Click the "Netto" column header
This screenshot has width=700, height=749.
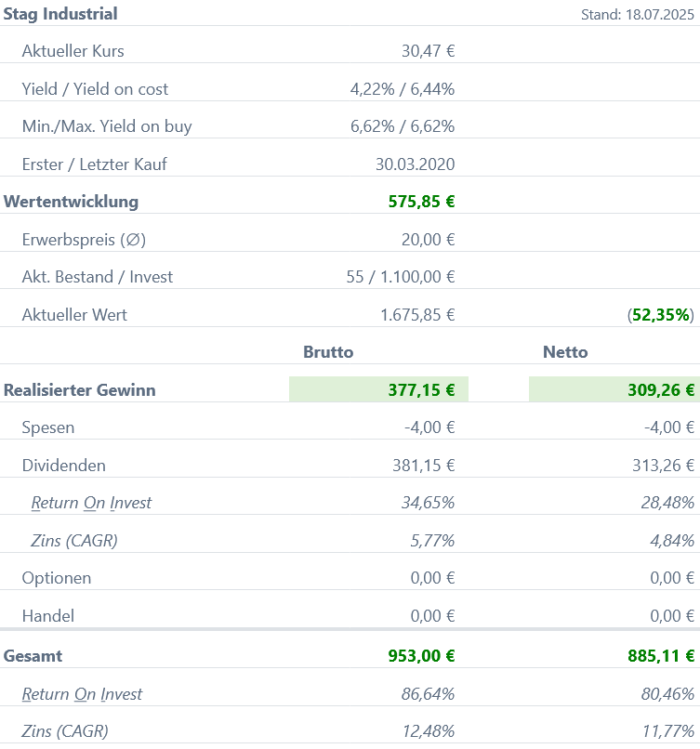565,352
